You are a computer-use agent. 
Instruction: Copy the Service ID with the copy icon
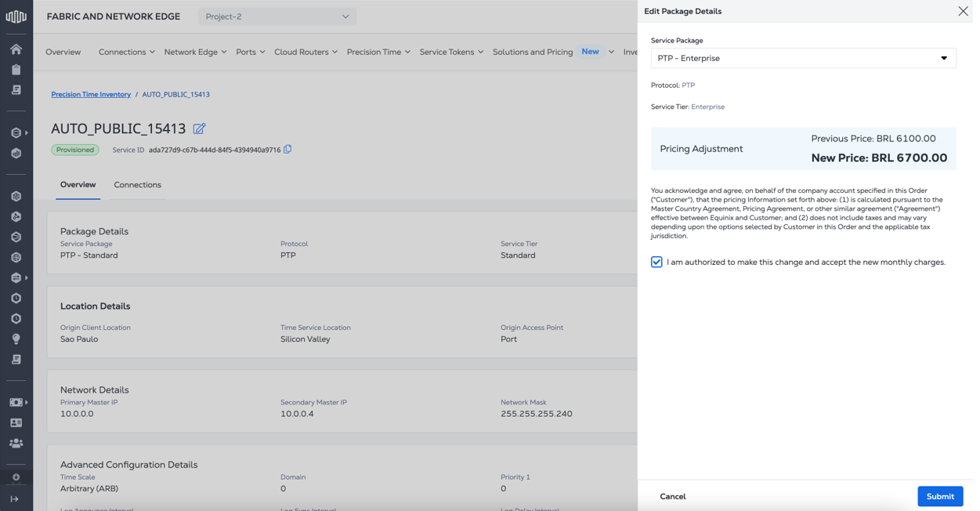coord(287,149)
